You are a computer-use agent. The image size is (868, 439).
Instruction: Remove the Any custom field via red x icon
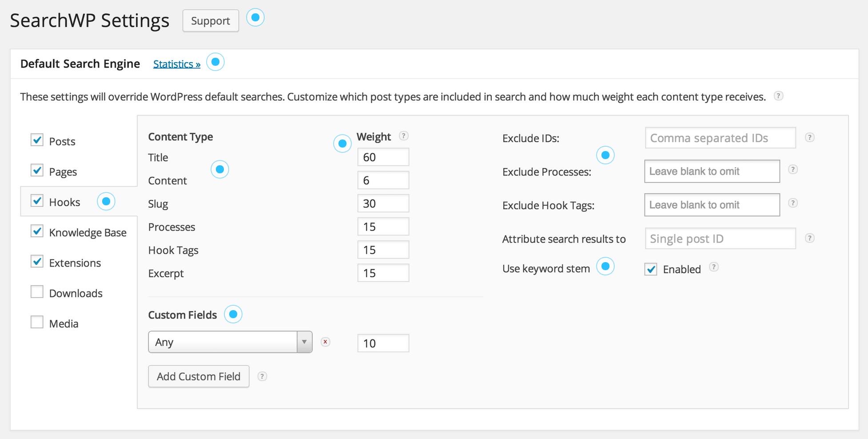click(x=325, y=342)
